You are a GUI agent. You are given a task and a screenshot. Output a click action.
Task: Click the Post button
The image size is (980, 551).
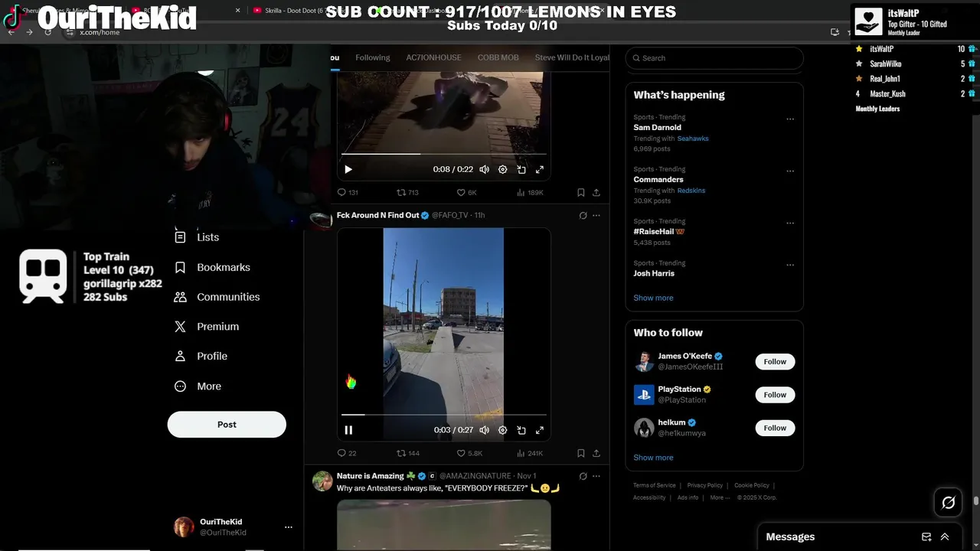pyautogui.click(x=227, y=425)
